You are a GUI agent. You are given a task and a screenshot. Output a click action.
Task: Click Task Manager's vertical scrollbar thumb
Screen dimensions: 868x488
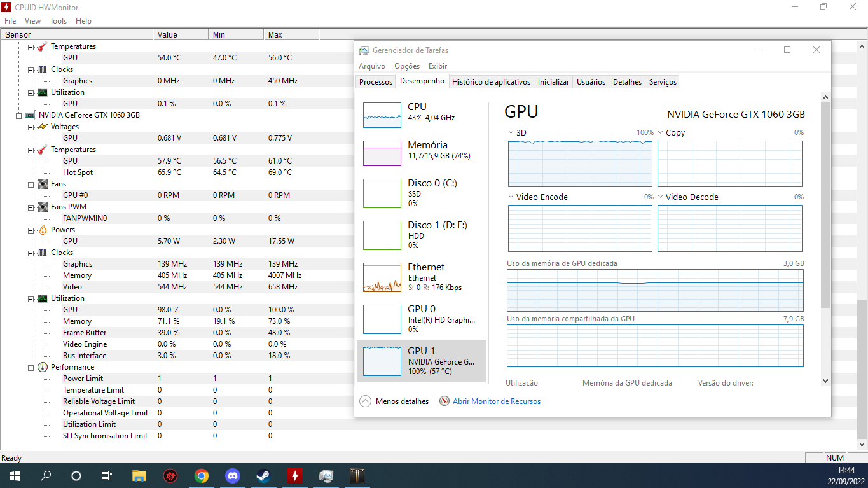pos(825,205)
